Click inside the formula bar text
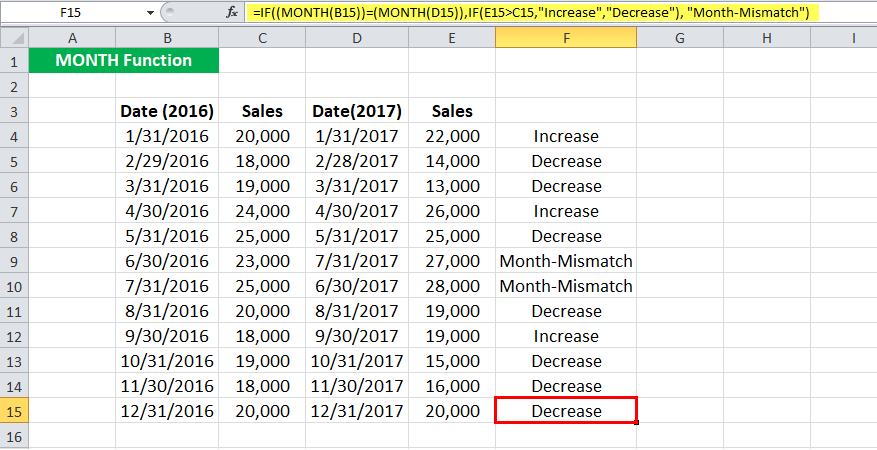 (531, 12)
